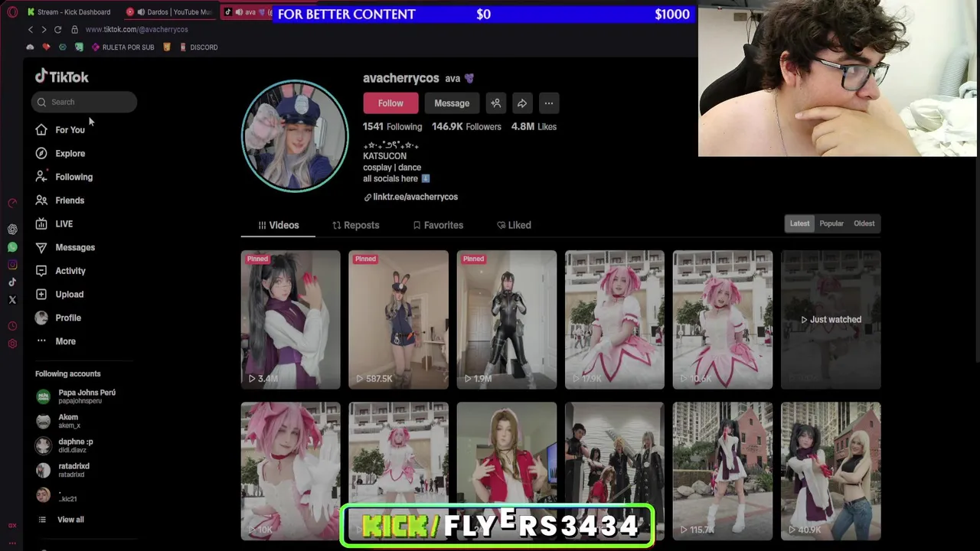Expand View all following accounts

coord(60,520)
